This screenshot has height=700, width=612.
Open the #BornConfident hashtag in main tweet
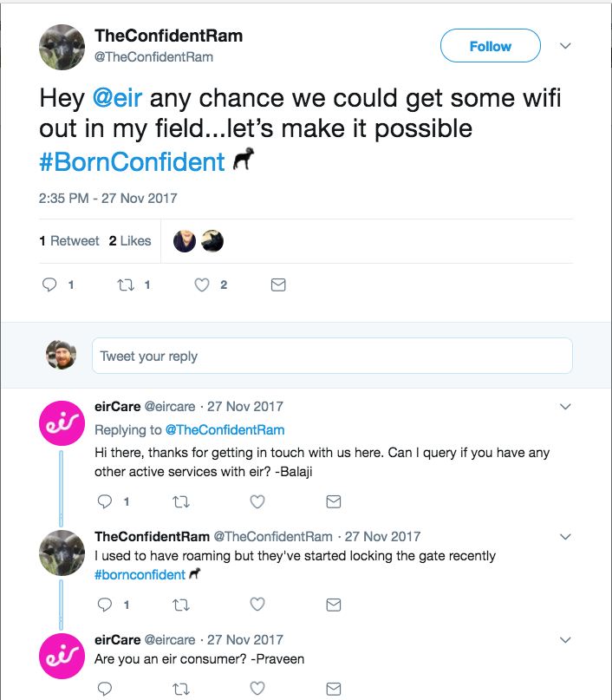pyautogui.click(x=132, y=161)
